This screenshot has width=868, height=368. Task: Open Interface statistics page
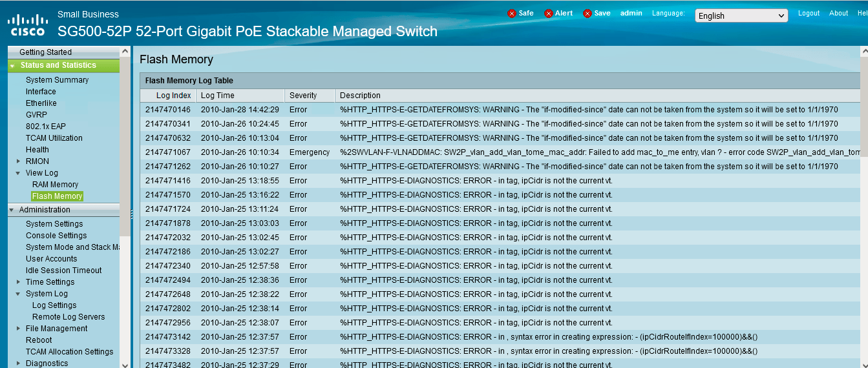(41, 92)
